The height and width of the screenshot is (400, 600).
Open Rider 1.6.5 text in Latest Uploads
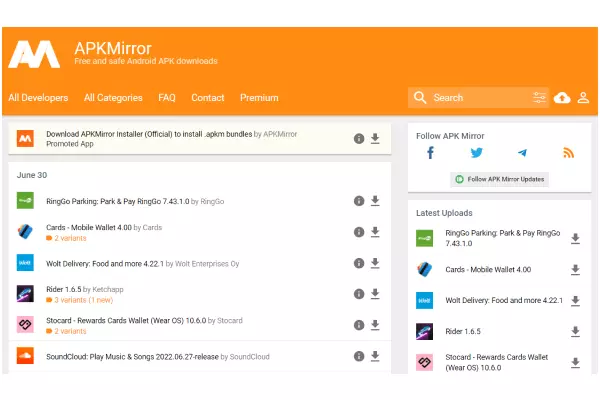(x=463, y=331)
